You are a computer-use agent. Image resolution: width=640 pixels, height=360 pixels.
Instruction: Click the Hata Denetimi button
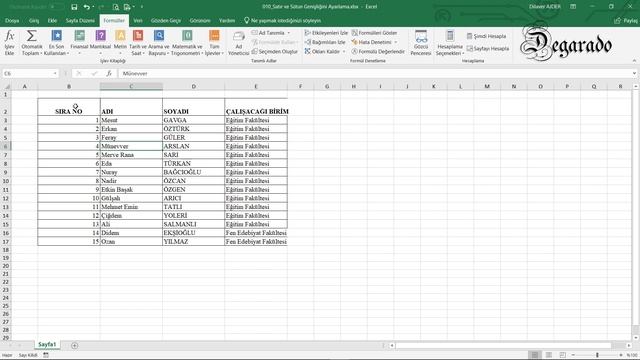click(x=371, y=42)
